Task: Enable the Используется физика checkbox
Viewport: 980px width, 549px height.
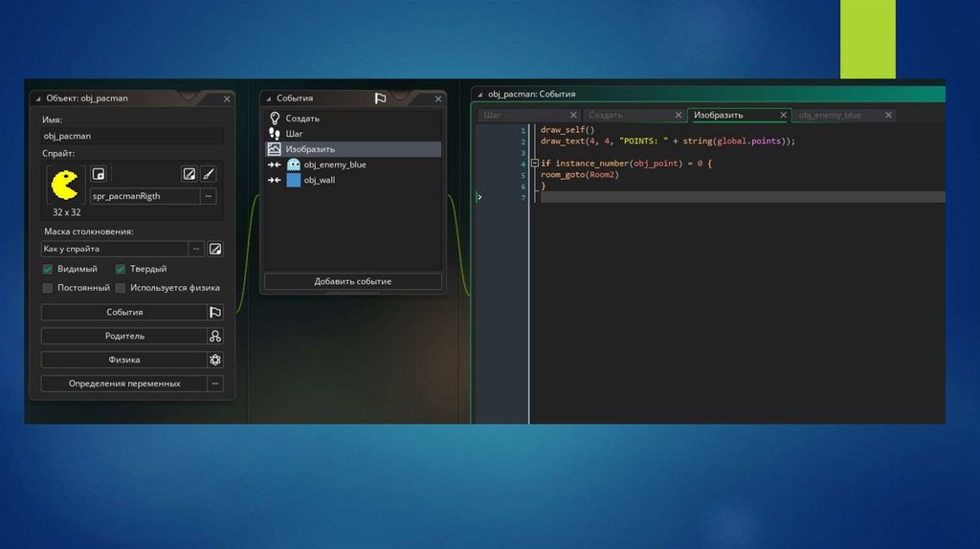Action: (x=120, y=288)
